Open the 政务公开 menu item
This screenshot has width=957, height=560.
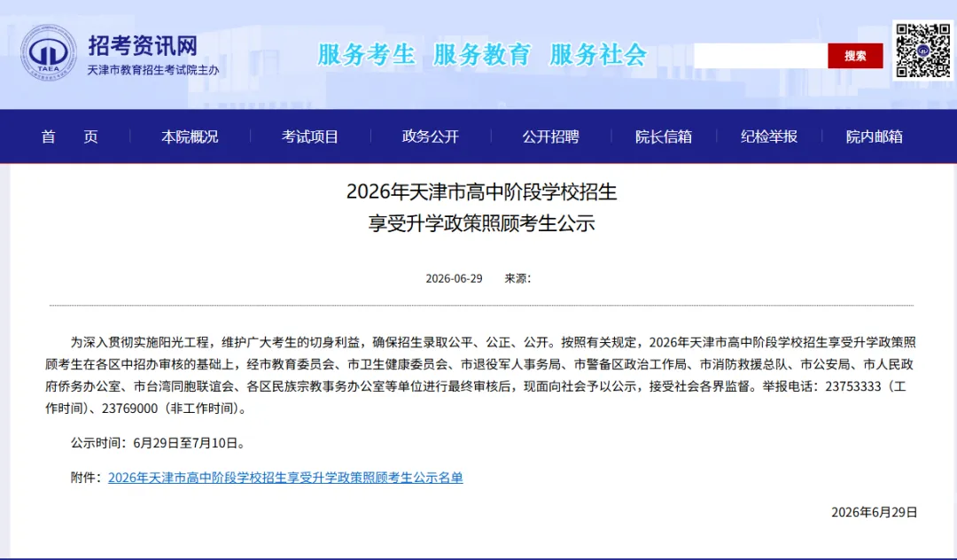431,136
